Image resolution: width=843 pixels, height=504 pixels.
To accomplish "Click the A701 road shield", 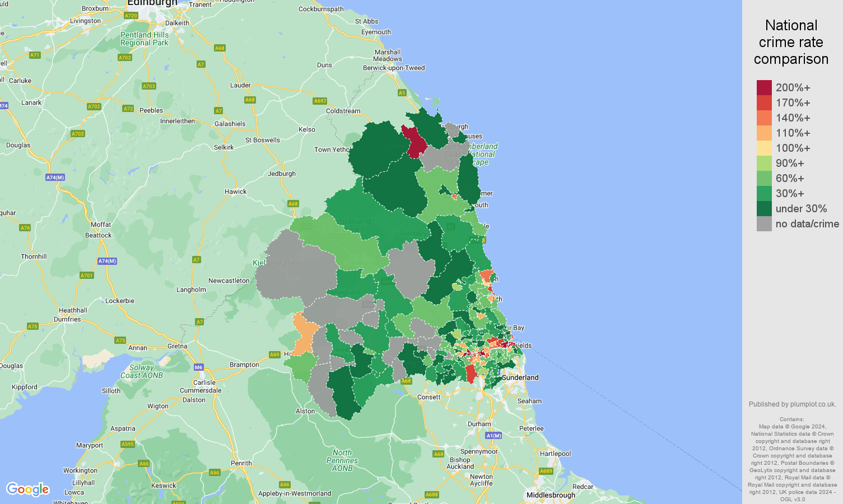I will click(86, 275).
